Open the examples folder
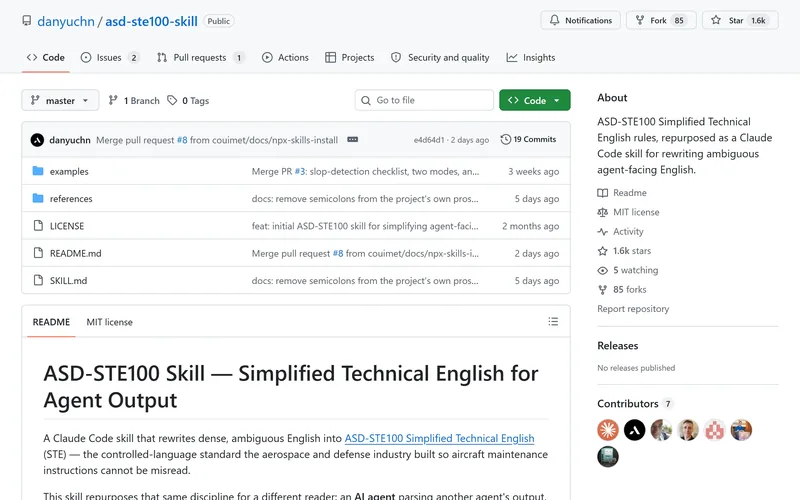The height and width of the screenshot is (500, 800). pos(69,171)
